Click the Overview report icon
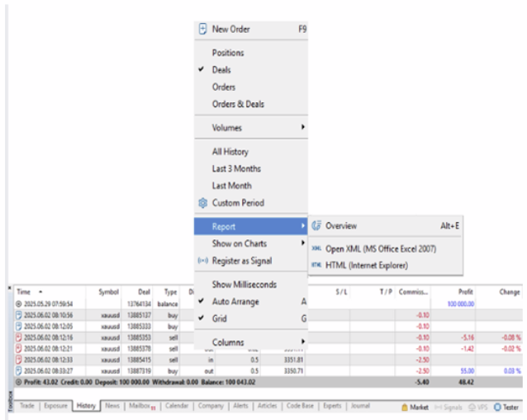 316,225
